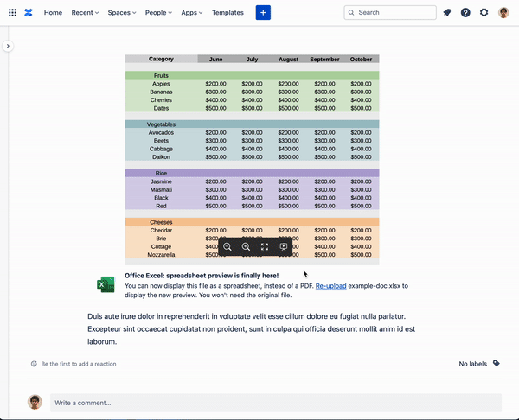Click the spreadsheet preview image
This screenshot has height=420, width=519.
pos(252,160)
